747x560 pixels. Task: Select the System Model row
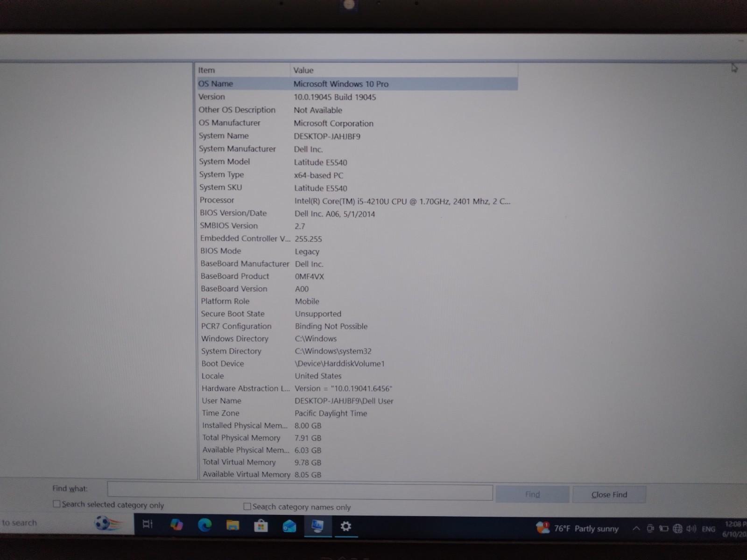point(357,162)
